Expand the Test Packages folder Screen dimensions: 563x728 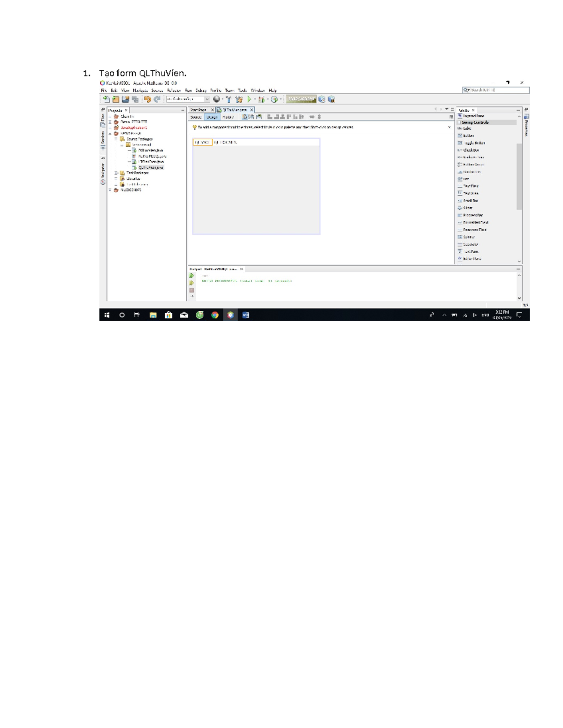coord(116,173)
